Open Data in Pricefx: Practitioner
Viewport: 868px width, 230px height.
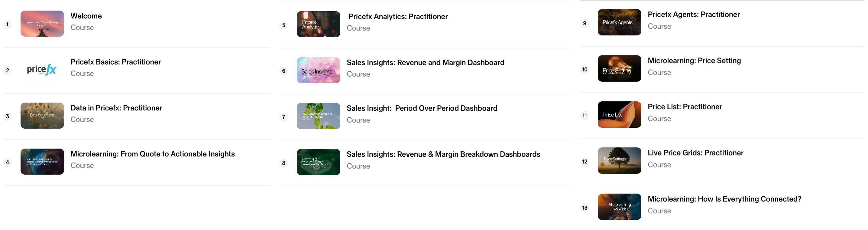coord(116,108)
